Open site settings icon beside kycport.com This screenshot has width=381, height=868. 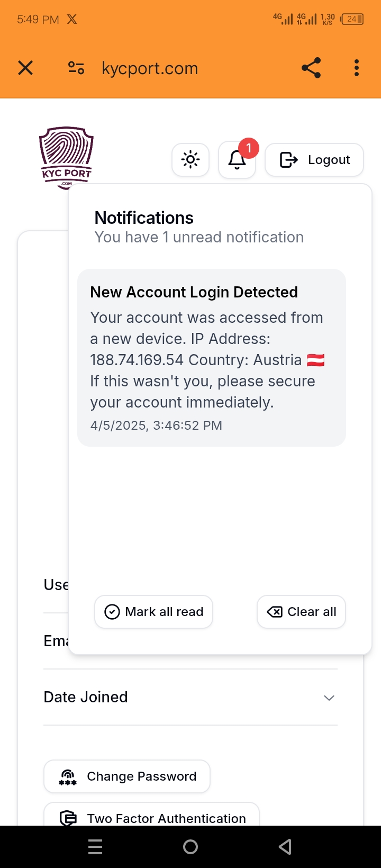coord(76,68)
